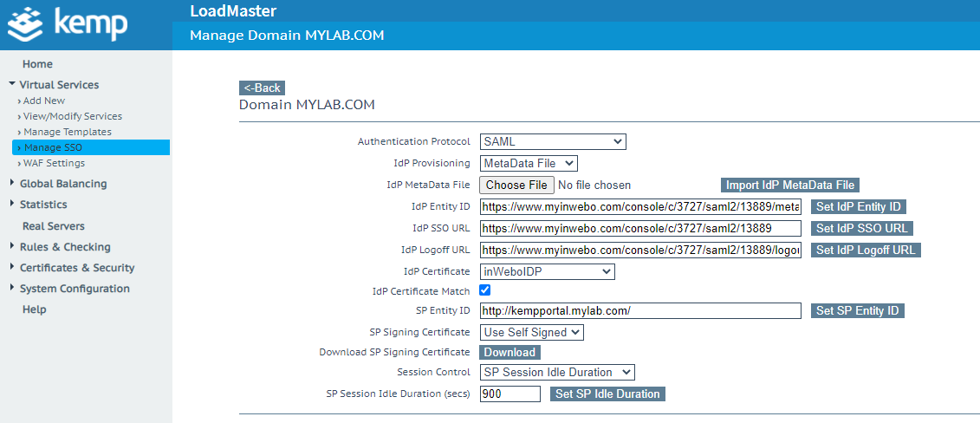980x423 pixels.
Task: Expand the Global Balancing section
Action: pyautogui.click(x=62, y=184)
